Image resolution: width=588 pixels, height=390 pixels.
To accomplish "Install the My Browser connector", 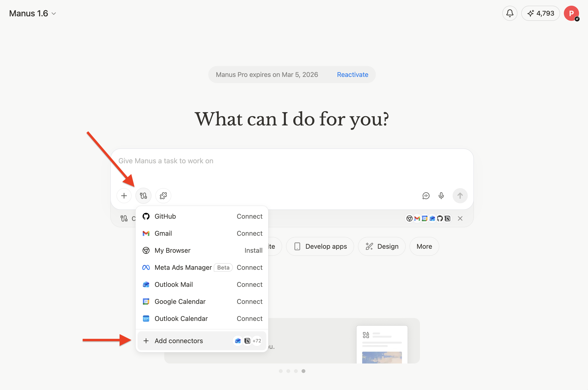I will click(x=254, y=250).
